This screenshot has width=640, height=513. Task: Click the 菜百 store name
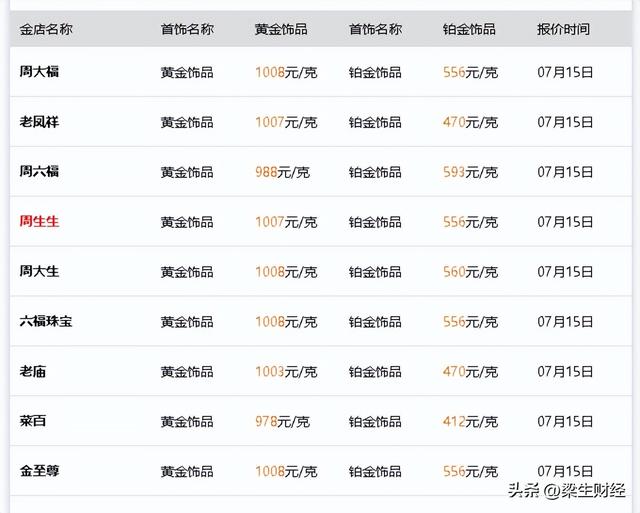point(33,421)
